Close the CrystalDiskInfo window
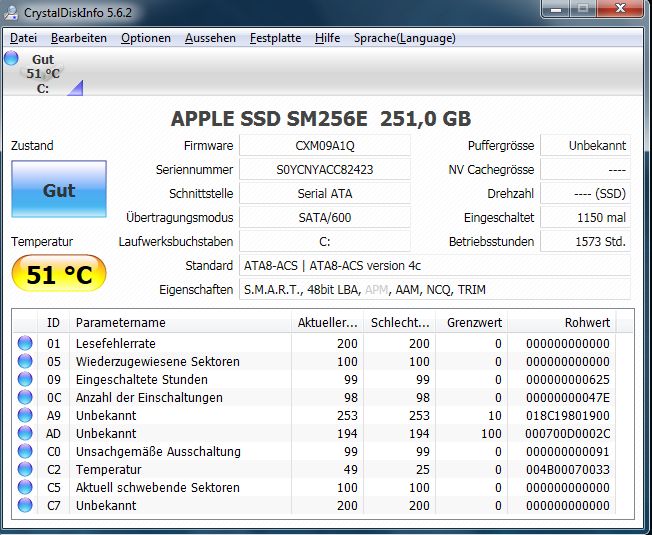 click(620, 9)
